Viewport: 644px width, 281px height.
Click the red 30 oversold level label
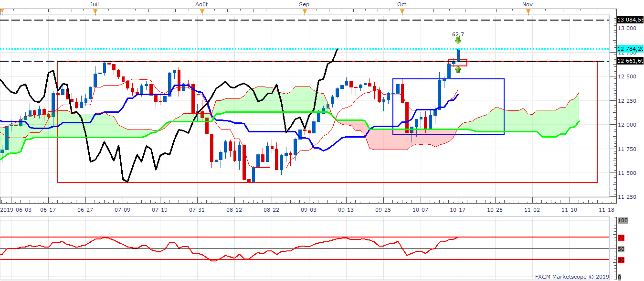click(x=621, y=260)
